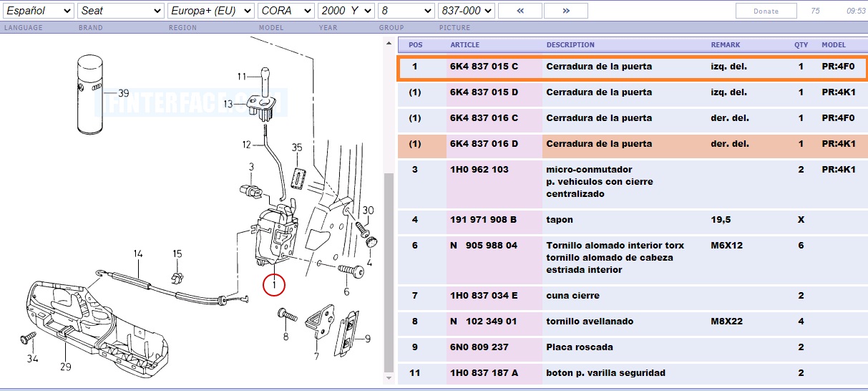Go to next picture with » button

[x=566, y=11]
